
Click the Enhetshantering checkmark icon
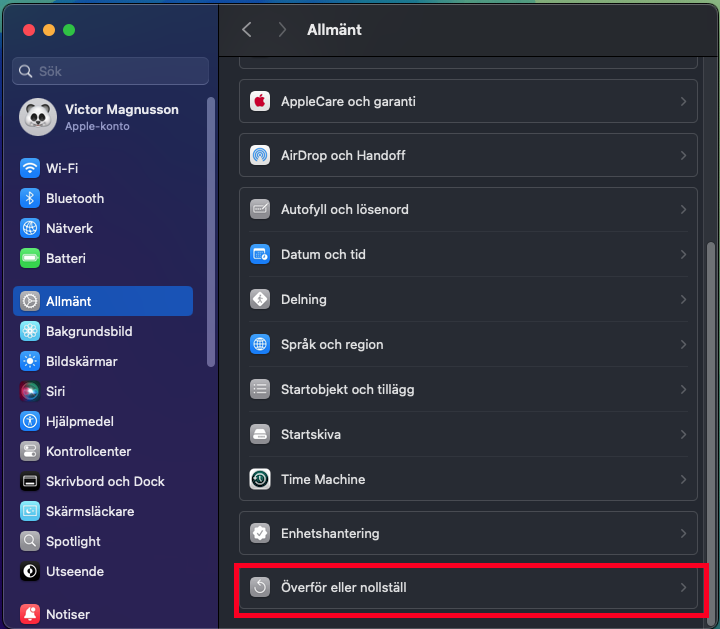coord(260,533)
